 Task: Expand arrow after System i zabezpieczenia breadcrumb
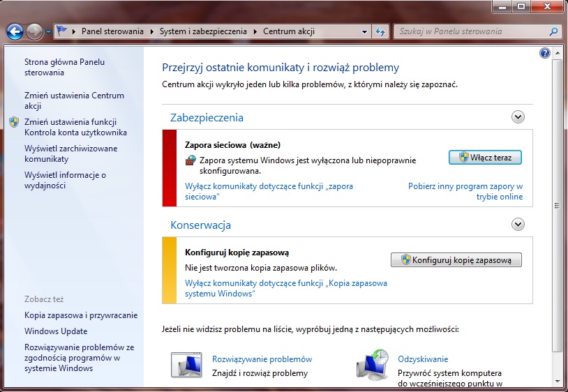(x=255, y=31)
